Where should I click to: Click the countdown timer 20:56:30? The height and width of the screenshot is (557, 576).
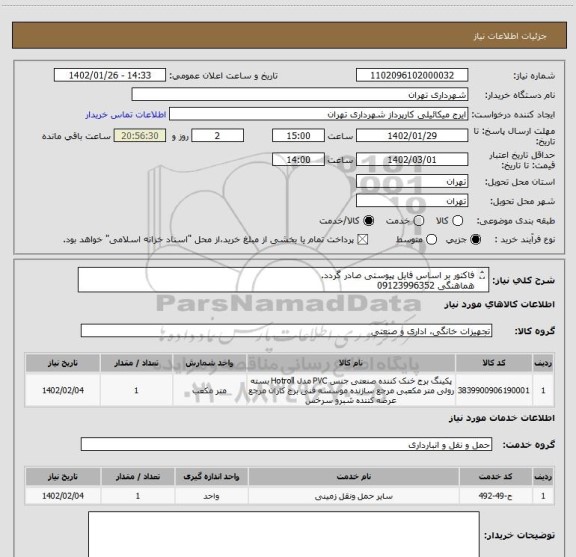coord(140,136)
